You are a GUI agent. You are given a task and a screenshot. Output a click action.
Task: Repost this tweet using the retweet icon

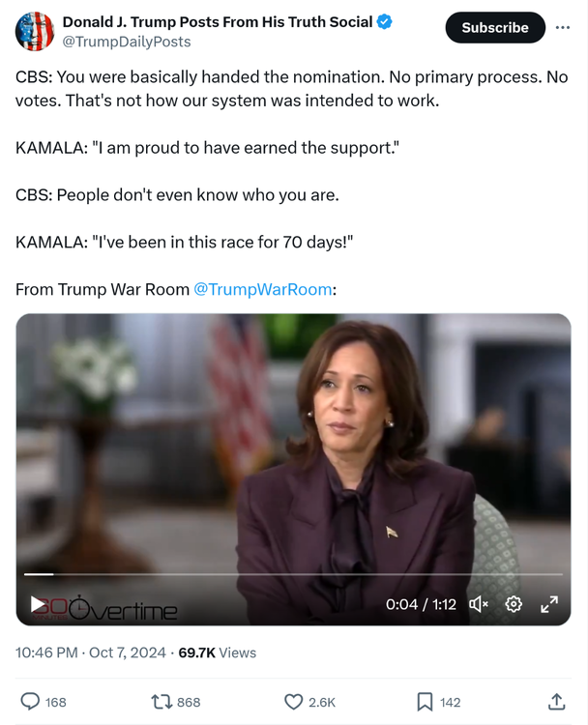click(x=162, y=702)
